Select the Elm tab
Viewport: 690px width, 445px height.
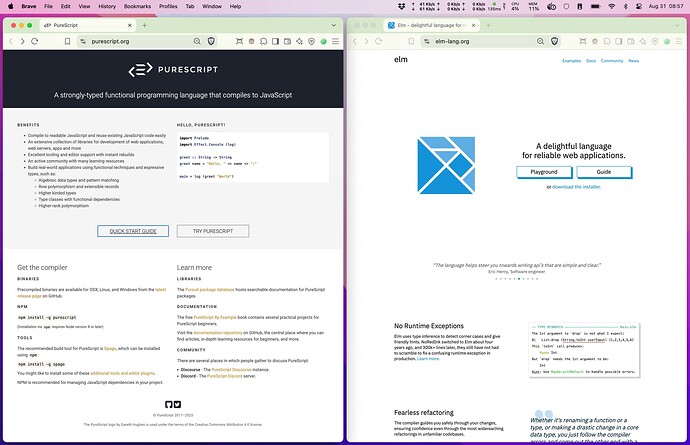coord(431,26)
